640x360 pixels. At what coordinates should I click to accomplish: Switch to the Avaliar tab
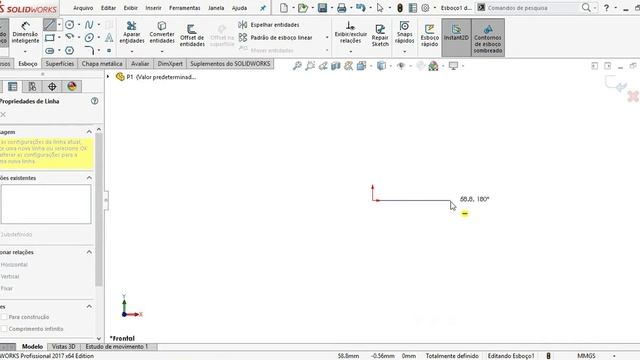tap(140, 64)
